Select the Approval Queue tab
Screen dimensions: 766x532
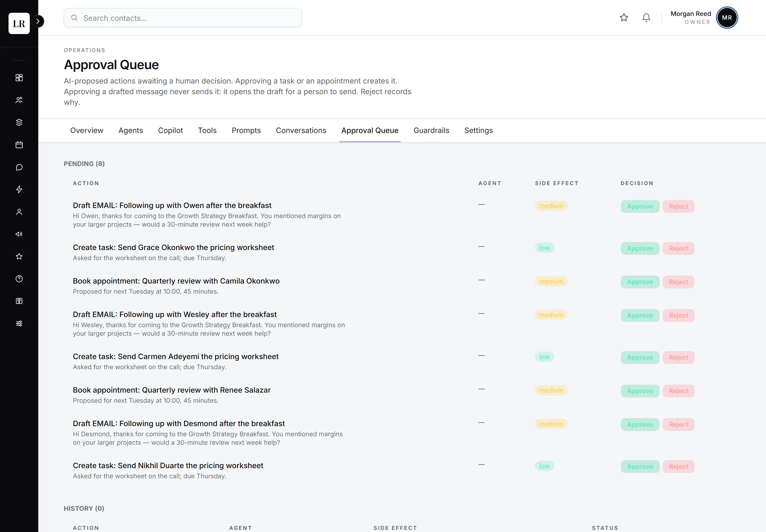coord(370,130)
